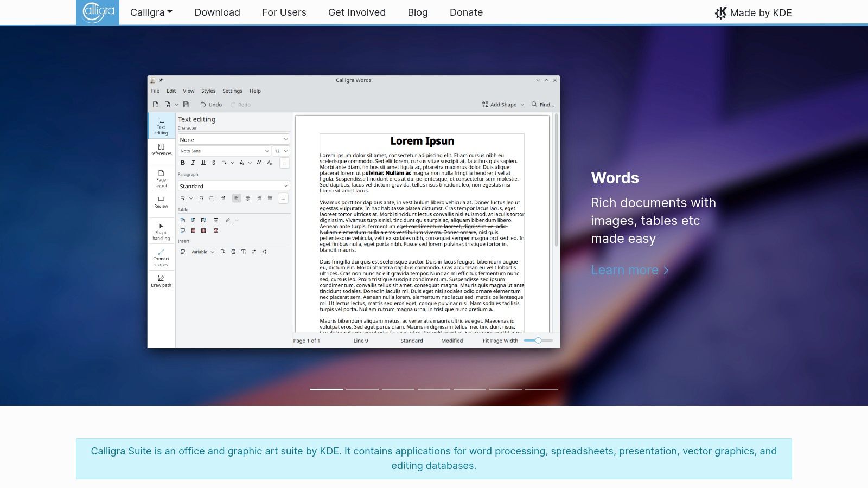Viewport: 868px width, 488px height.
Task: Click the Find... search icon
Action: click(542, 105)
